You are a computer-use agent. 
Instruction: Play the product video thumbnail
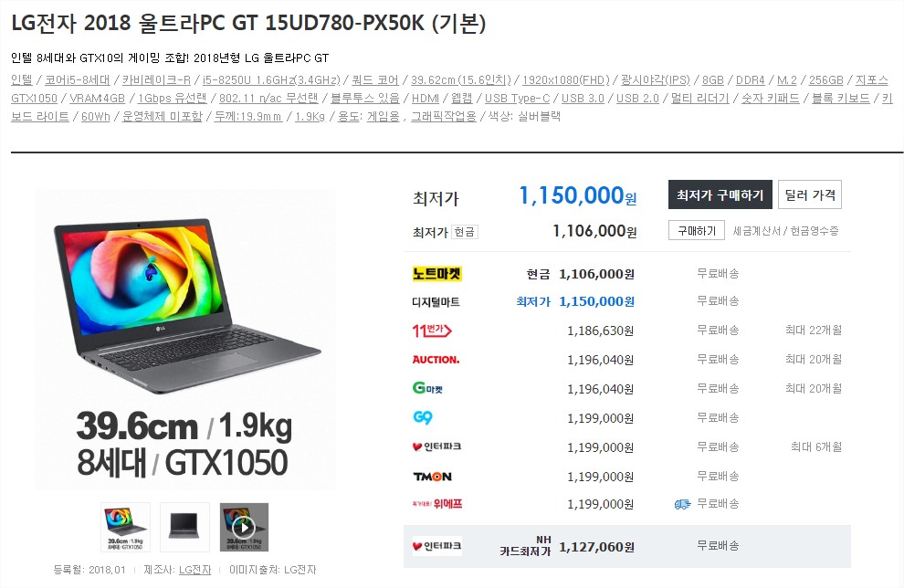click(244, 527)
